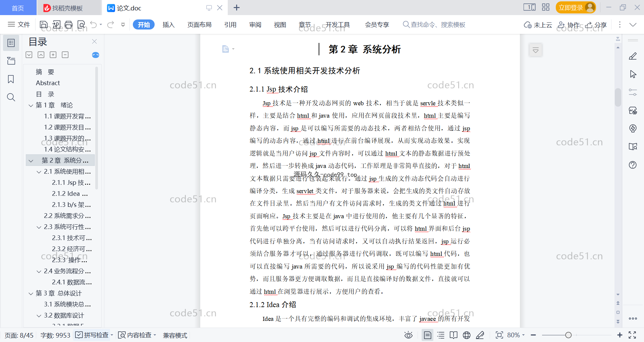Viewport: 644px width, 342px height.
Task: Collapse the 2.1 系统使用相 outline node
Action: tap(39, 172)
